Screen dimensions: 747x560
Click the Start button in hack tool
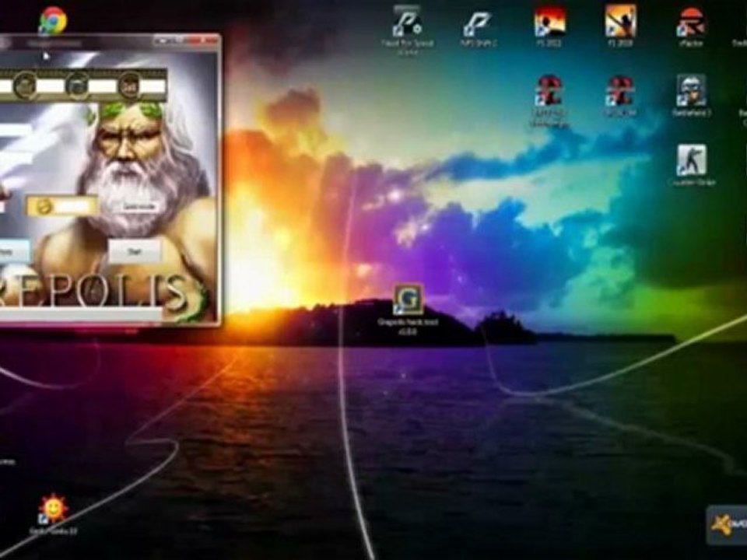pyautogui.click(x=135, y=251)
